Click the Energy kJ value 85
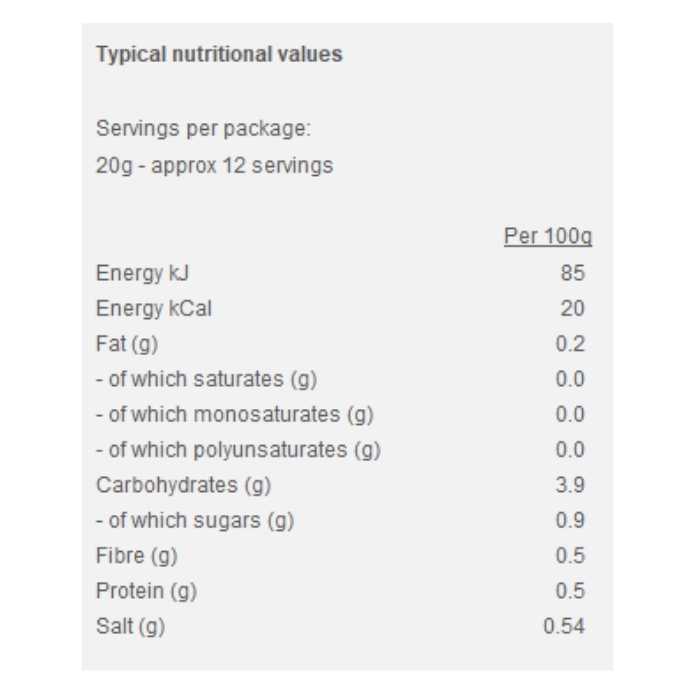 [x=572, y=273]
